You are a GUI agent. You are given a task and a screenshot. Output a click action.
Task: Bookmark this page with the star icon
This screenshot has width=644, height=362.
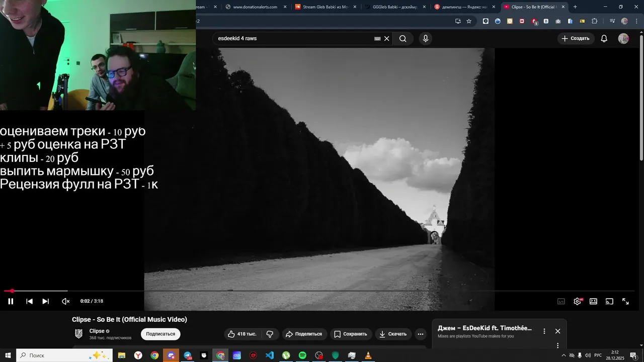[x=469, y=21]
